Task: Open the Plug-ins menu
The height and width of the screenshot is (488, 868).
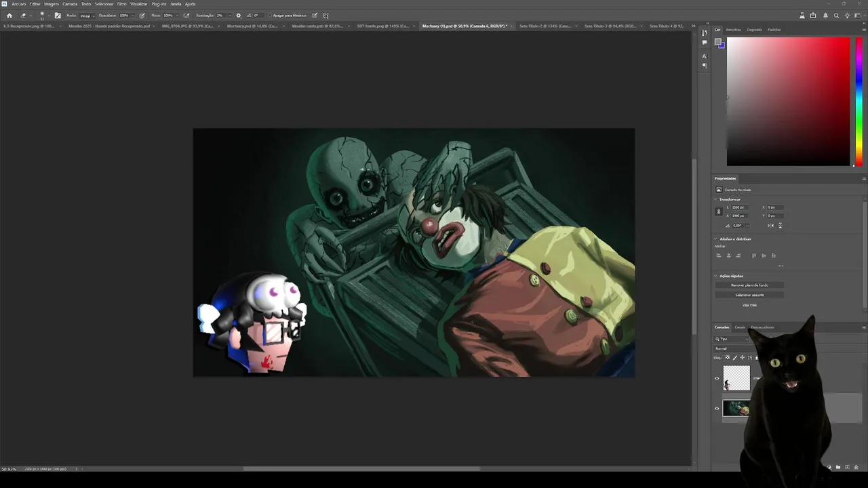Action: [x=159, y=4]
